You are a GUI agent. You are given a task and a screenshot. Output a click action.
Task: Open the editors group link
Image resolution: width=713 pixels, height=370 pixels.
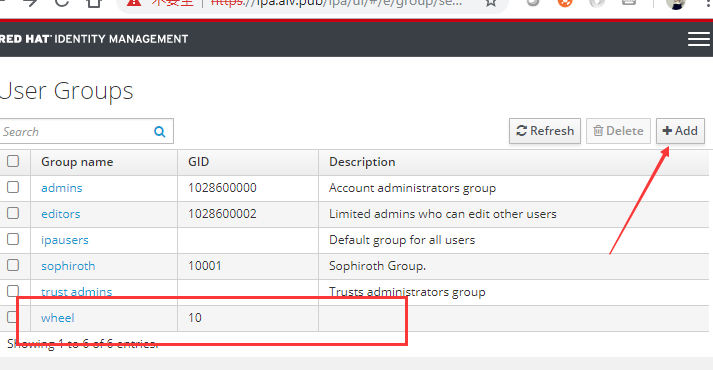[60, 214]
